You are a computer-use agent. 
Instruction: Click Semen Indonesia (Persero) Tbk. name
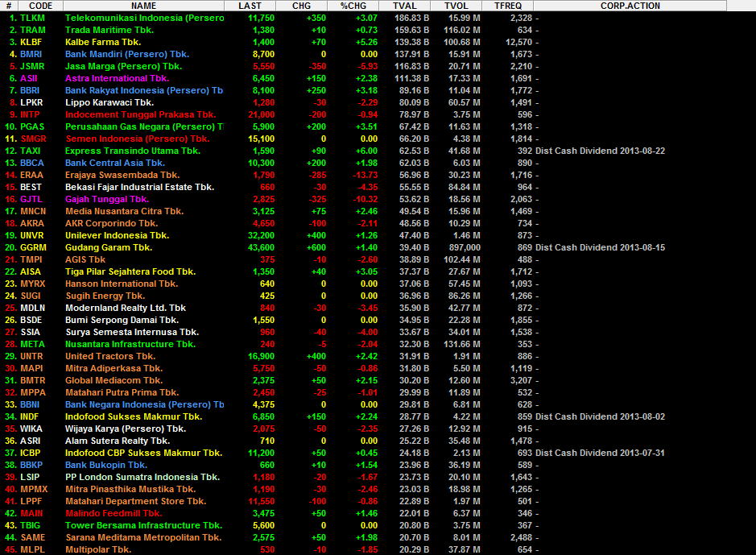[x=138, y=139]
